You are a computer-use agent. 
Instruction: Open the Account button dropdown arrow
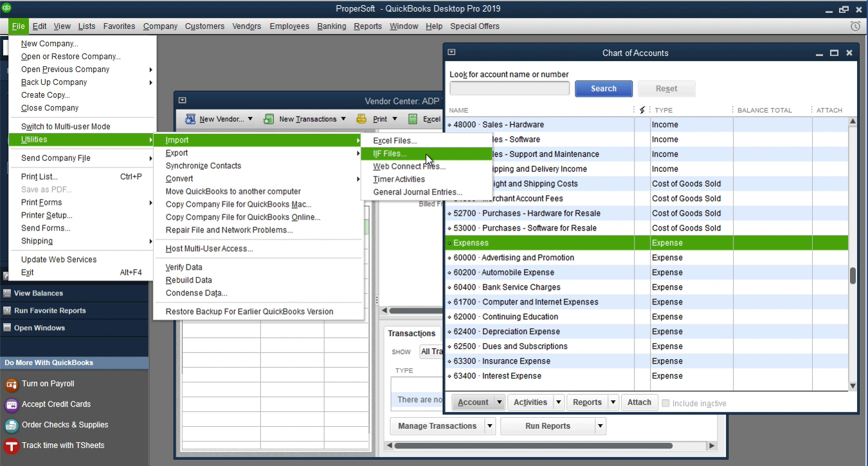[x=499, y=402]
